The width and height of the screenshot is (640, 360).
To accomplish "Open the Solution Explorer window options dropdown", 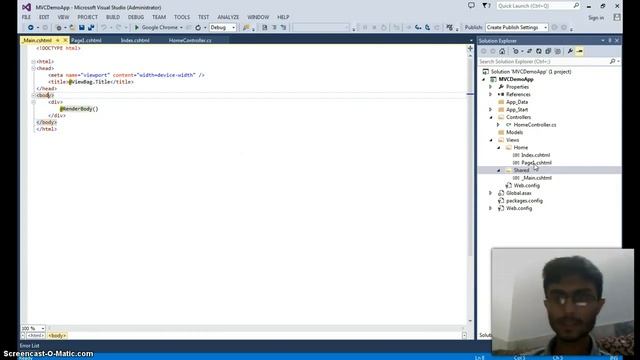I will [603, 41].
